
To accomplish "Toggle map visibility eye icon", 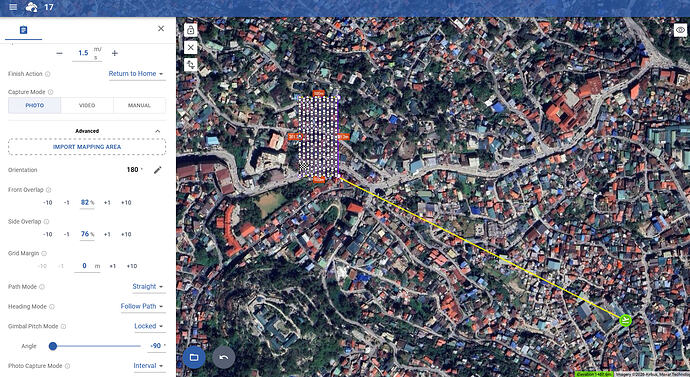I will 680,30.
